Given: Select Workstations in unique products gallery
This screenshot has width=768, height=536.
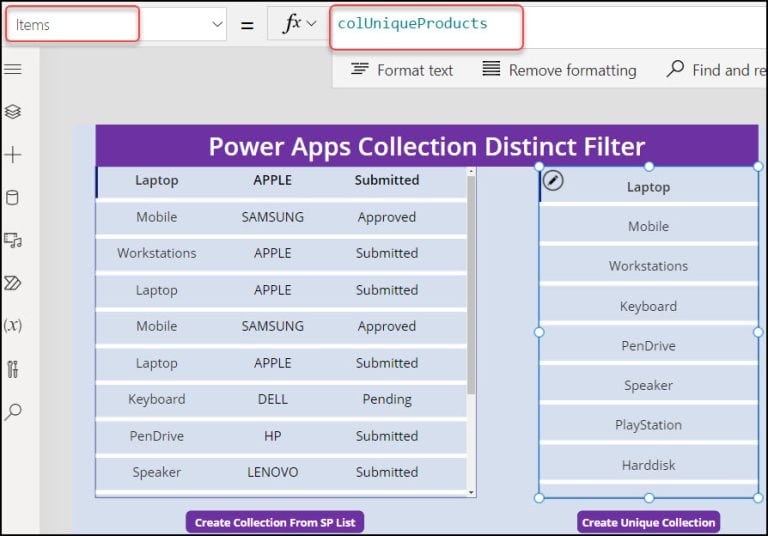Looking at the screenshot, I should (x=648, y=266).
